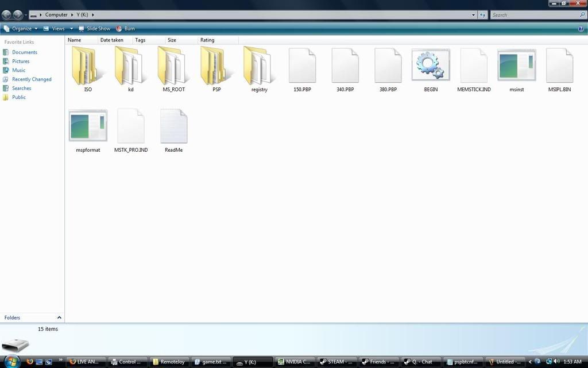588x368 pixels.
Task: Launch Firefox from the Quick Launch bar
Action: coord(30,362)
